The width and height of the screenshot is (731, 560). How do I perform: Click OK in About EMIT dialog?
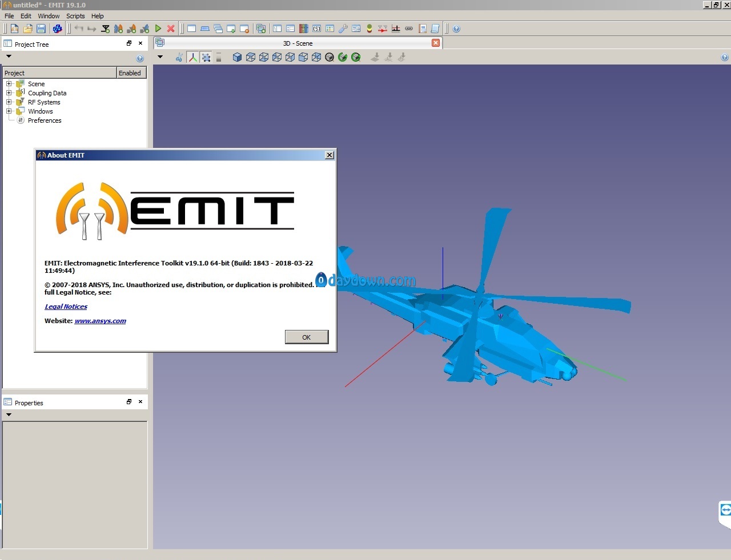(307, 337)
